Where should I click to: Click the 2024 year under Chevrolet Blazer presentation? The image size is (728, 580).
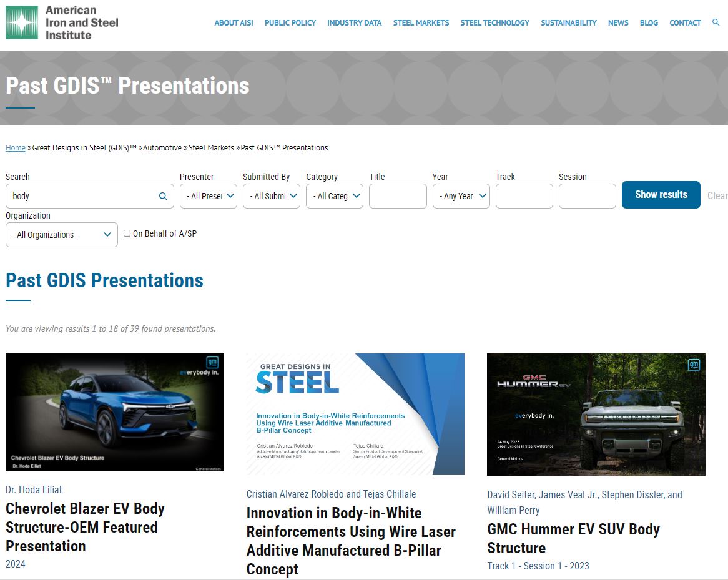point(16,564)
